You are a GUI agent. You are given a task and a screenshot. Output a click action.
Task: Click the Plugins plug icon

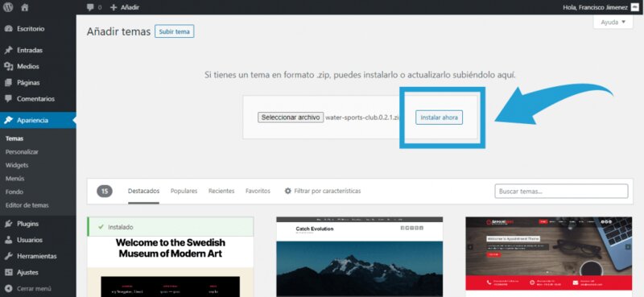tap(8, 224)
